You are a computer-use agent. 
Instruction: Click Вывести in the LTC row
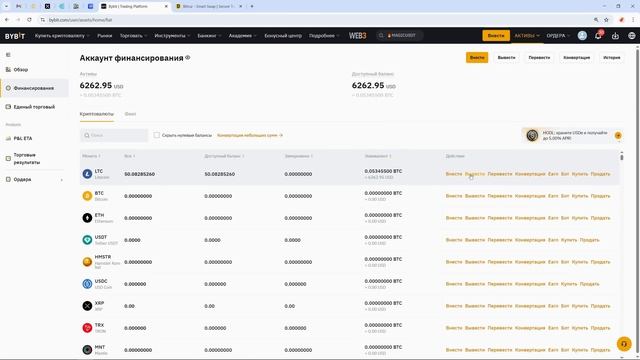click(475, 174)
